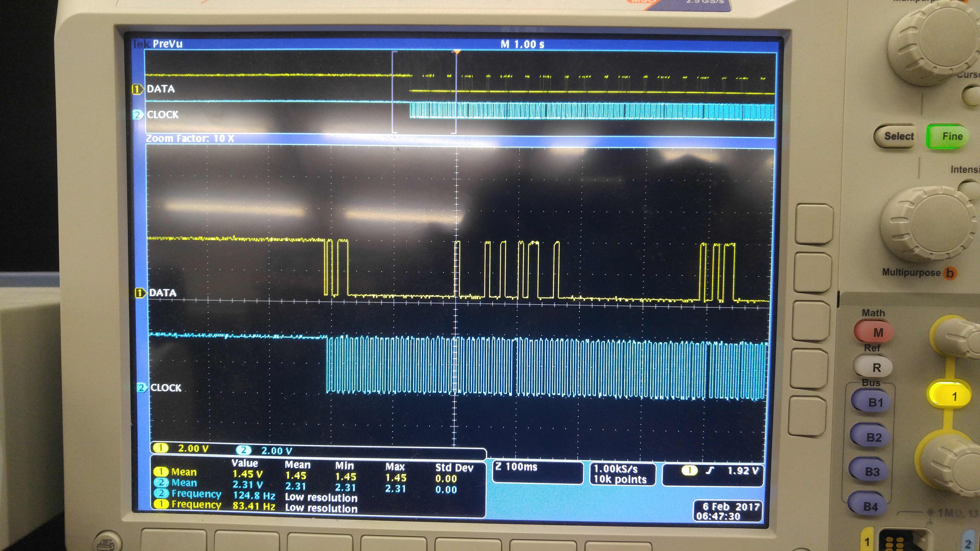Select the B1 bus button
This screenshot has width=980, height=551.
point(871,401)
